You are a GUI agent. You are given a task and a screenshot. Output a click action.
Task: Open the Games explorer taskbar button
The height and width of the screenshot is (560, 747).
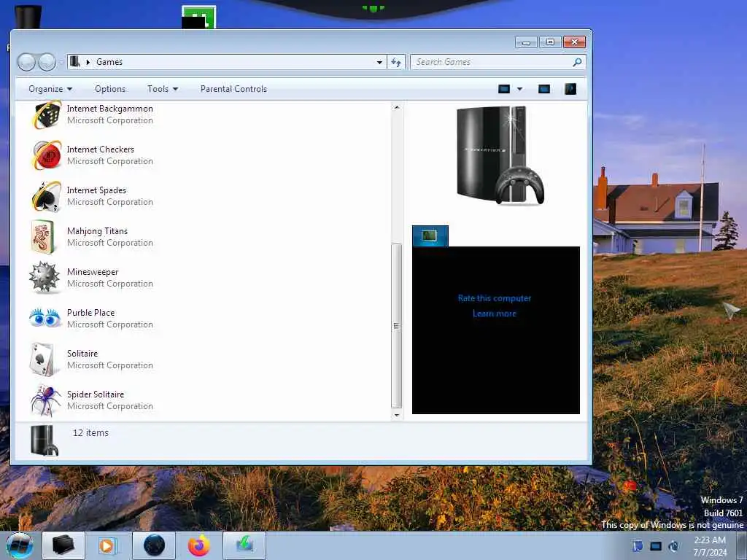point(63,545)
